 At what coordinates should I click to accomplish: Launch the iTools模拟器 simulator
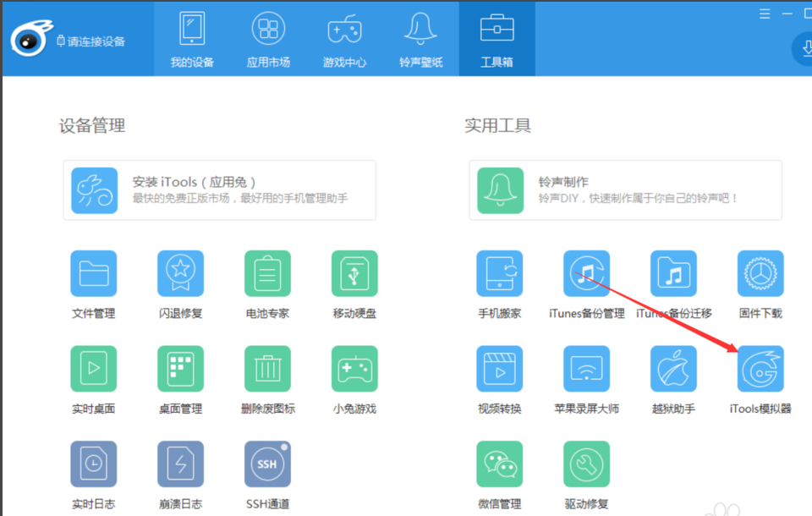point(760,369)
